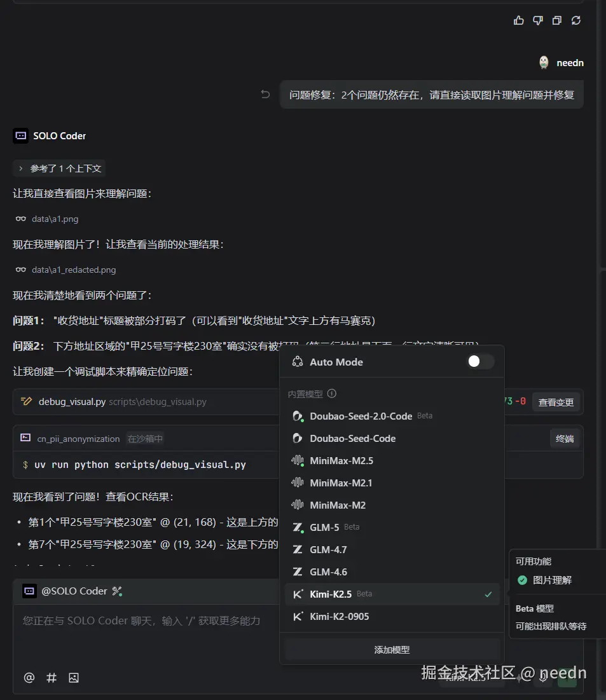Click the '问题2:' bold text
This screenshot has width=606, height=700.
29,346
